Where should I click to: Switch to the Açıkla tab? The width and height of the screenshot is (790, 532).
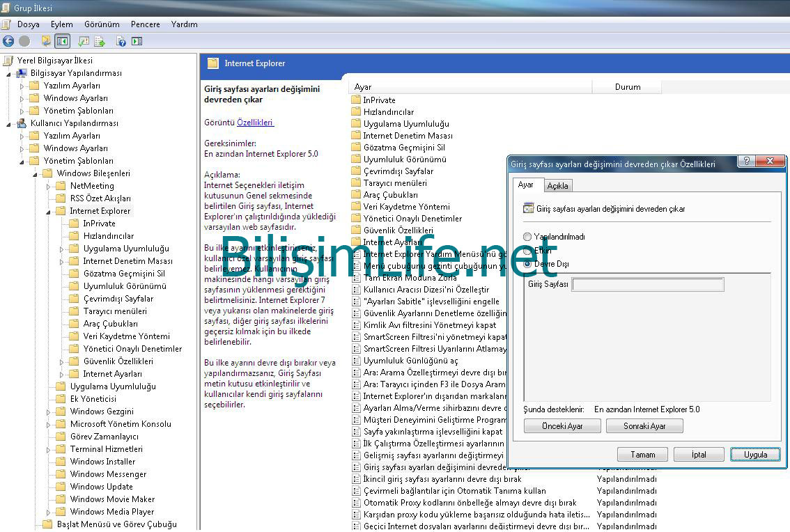557,186
